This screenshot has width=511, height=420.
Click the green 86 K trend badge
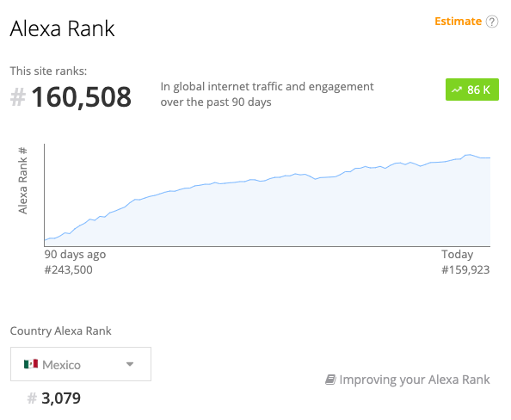pos(472,90)
